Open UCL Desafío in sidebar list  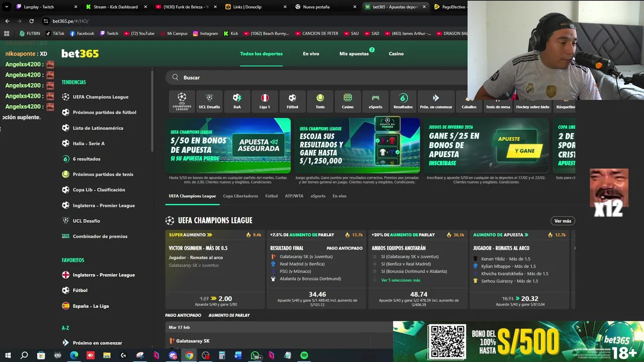(x=86, y=221)
